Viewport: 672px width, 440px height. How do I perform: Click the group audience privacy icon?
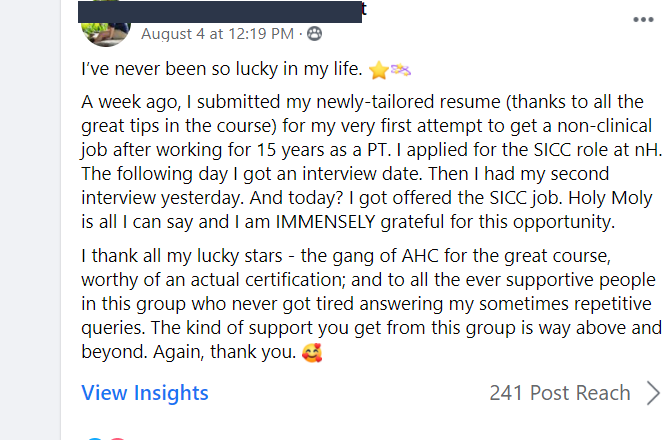(314, 33)
